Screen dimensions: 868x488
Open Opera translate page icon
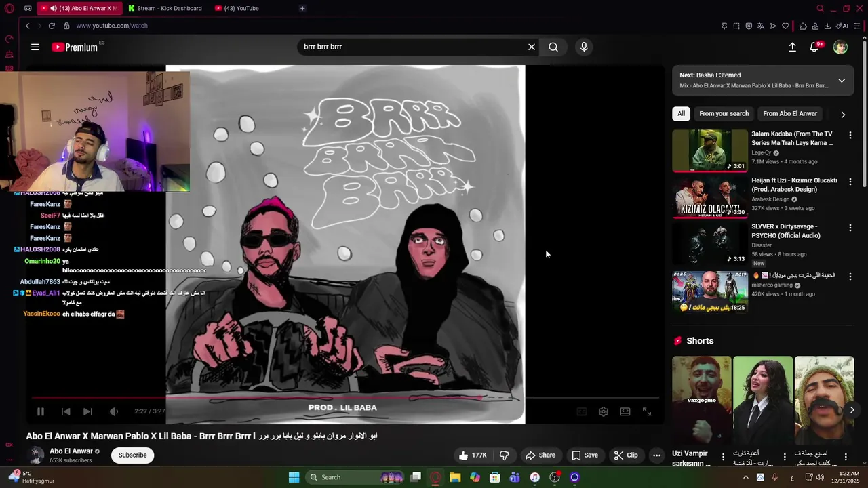click(x=761, y=26)
